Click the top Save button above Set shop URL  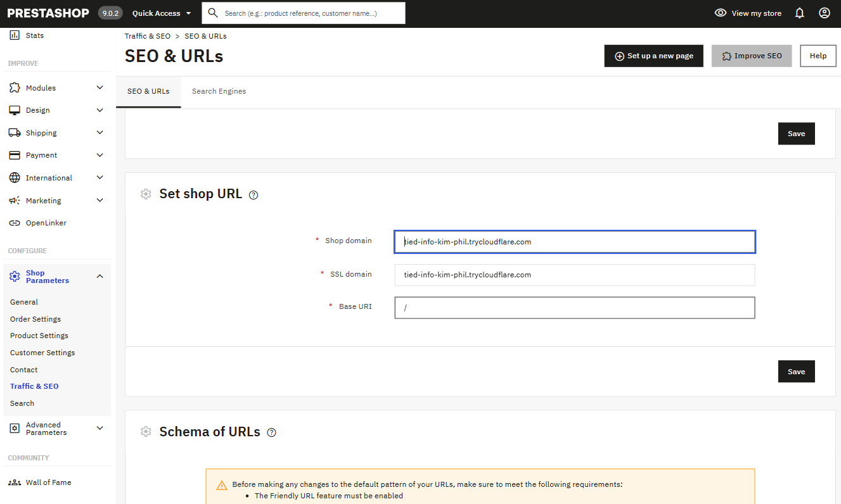797,134
